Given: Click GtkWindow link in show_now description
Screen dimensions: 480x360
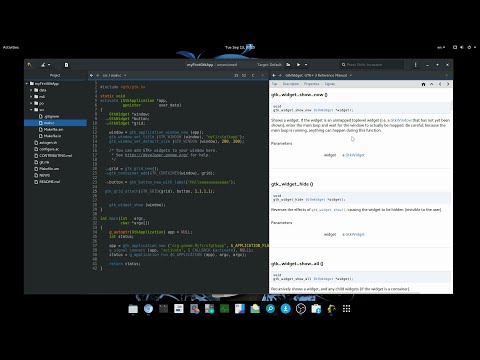Looking at the screenshot, I should 401,120.
